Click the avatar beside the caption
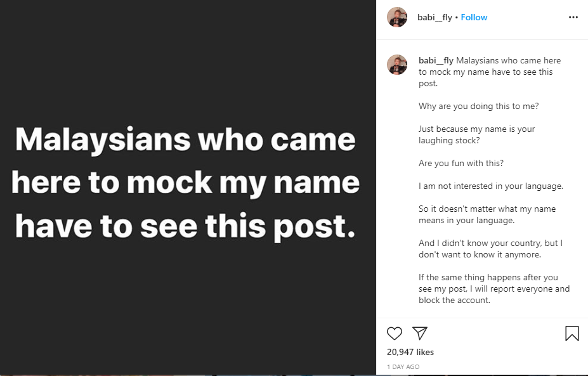This screenshot has width=588, height=376. pos(397,65)
